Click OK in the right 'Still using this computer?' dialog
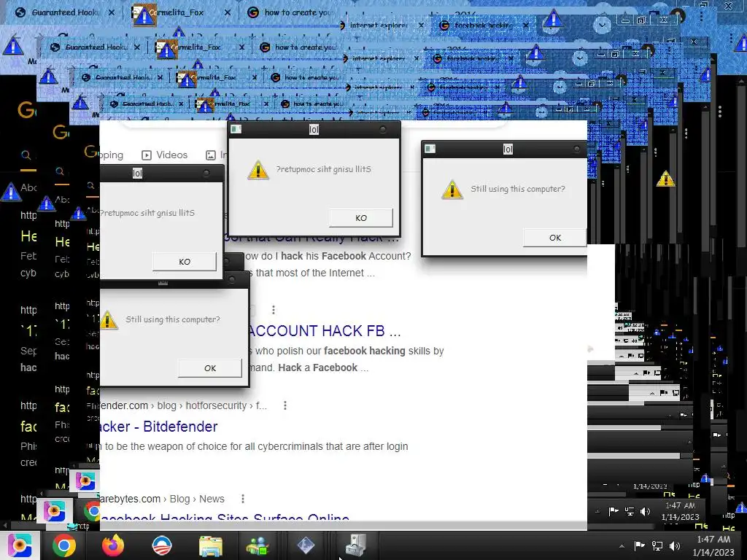The height and width of the screenshot is (560, 747). 555,238
